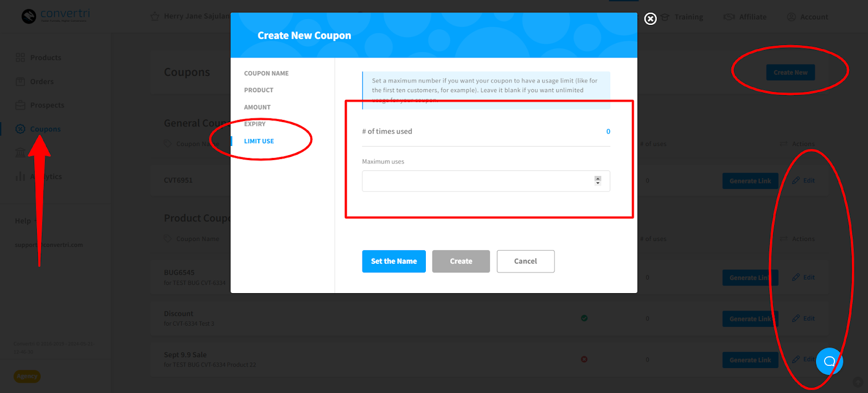Image resolution: width=868 pixels, height=393 pixels.
Task: Generate link for CVT6951 coupon
Action: [x=750, y=181]
